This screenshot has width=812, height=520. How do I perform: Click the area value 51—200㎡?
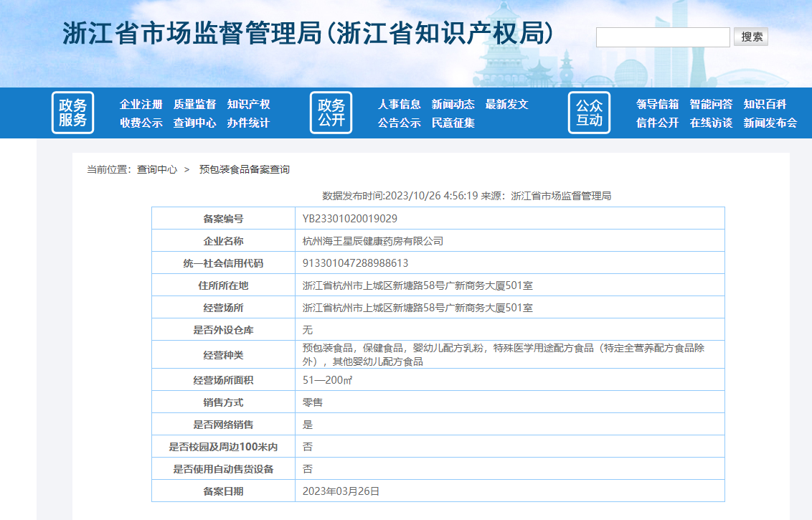[327, 380]
